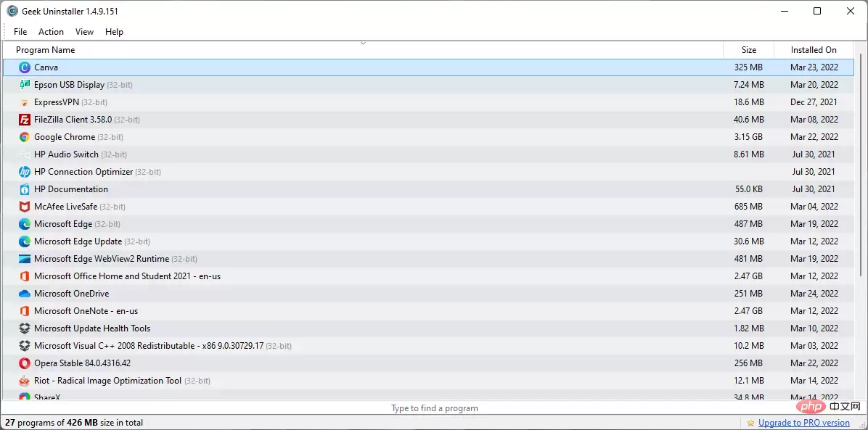The width and height of the screenshot is (868, 430).
Task: Sort by Program Name column header
Action: (363, 50)
